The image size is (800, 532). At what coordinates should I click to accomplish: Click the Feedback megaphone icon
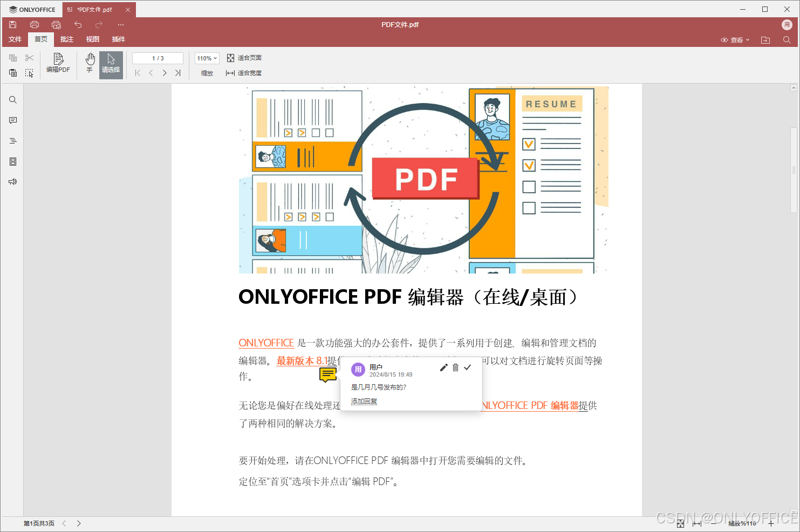pyautogui.click(x=13, y=182)
